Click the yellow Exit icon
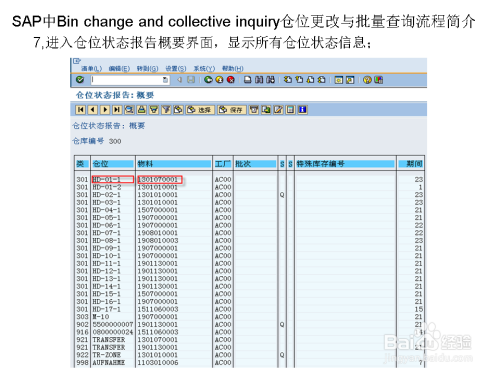500x375 pixels. click(219, 80)
